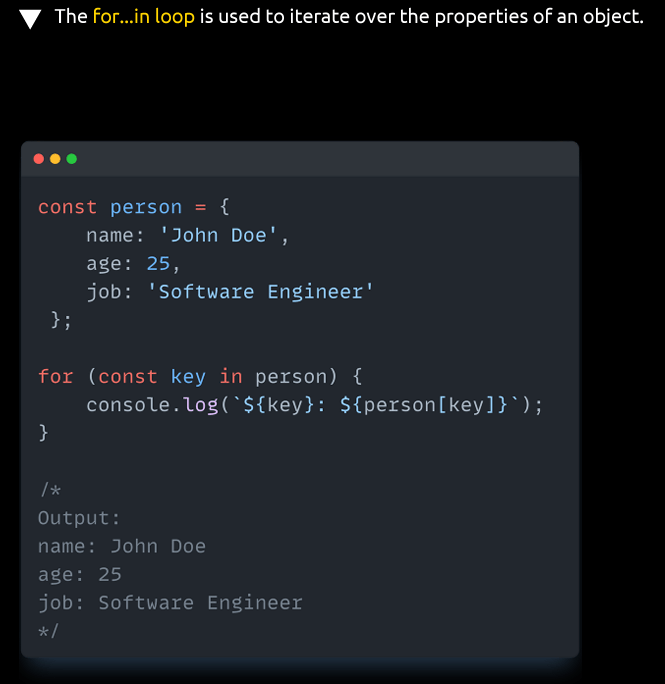Click the number 25 age value
This screenshot has width=665, height=684.
(158, 263)
